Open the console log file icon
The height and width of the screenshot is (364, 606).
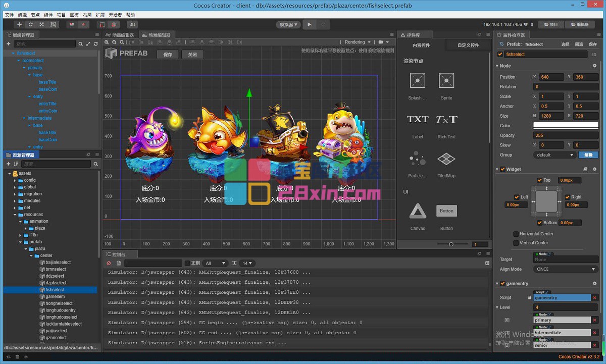[119, 263]
